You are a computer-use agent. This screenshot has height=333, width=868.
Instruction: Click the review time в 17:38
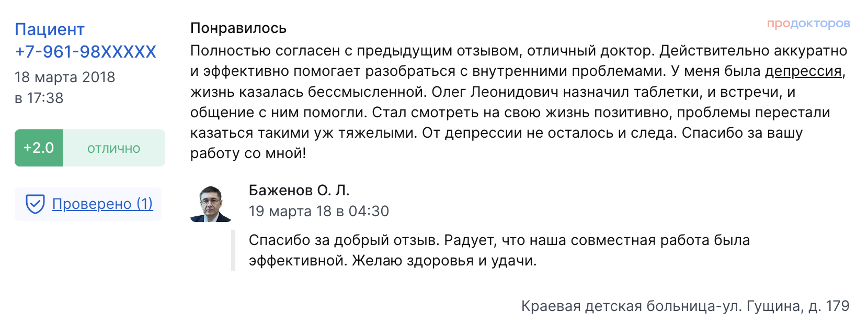point(39,98)
